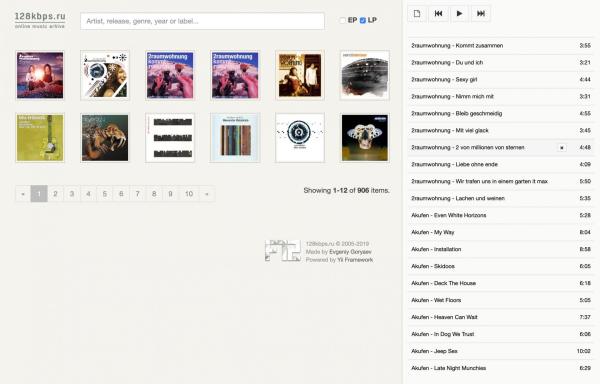Viewport: 600px width, 384px height.
Task: Focus the artist, release, genre search field
Action: pyautogui.click(x=202, y=21)
